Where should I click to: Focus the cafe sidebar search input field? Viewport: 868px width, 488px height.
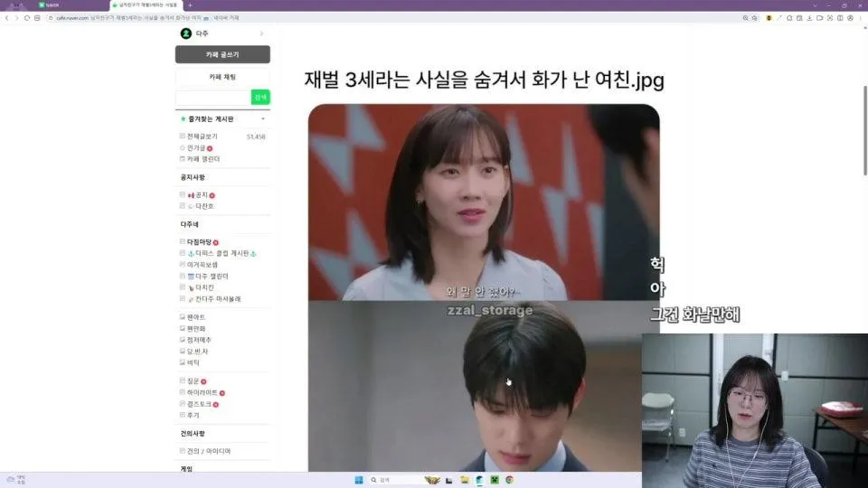[x=213, y=98]
